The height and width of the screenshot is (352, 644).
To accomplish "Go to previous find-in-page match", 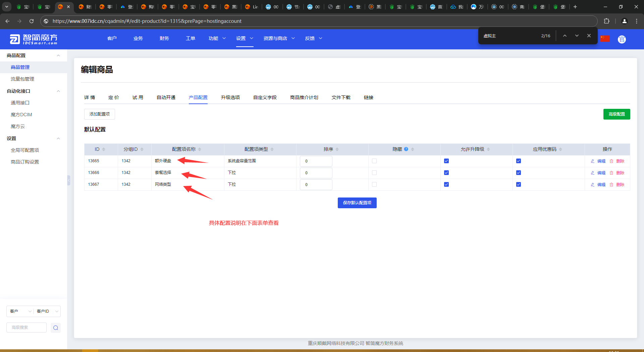I will pyautogui.click(x=565, y=36).
